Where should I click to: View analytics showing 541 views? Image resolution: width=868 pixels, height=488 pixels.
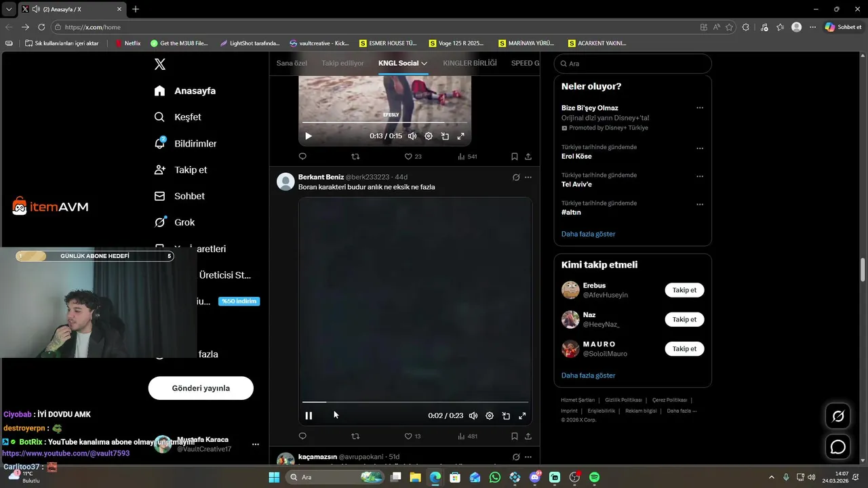tap(467, 157)
